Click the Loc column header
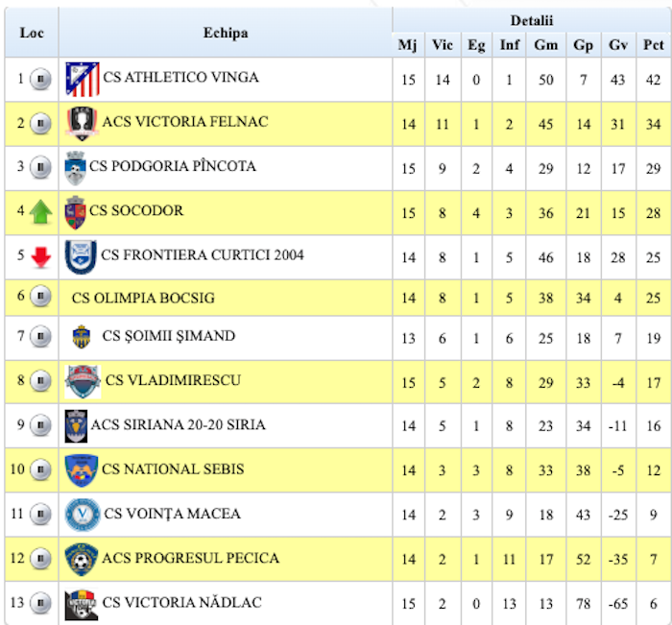 click(x=32, y=33)
